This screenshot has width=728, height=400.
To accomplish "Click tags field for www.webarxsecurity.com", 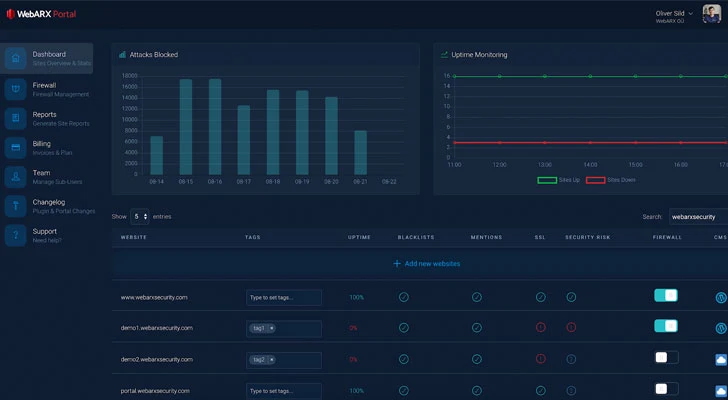I will pyautogui.click(x=284, y=297).
